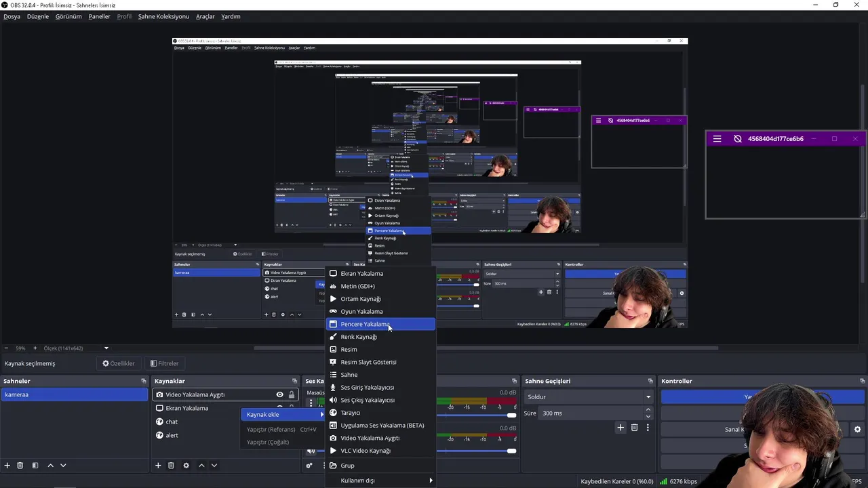Choose Ses Giriş Yakalayıcısı source type
Screen dimensions: 868x488
coord(380,387)
